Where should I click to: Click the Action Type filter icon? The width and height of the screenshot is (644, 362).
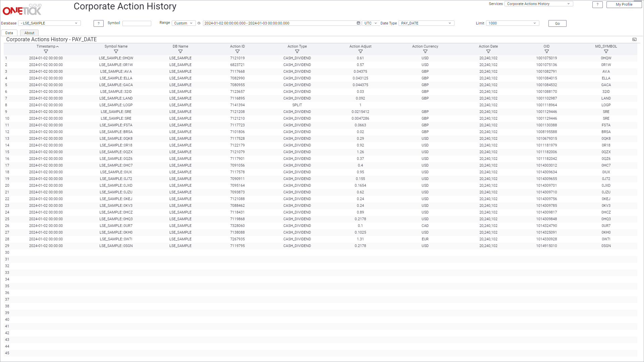coord(297,52)
